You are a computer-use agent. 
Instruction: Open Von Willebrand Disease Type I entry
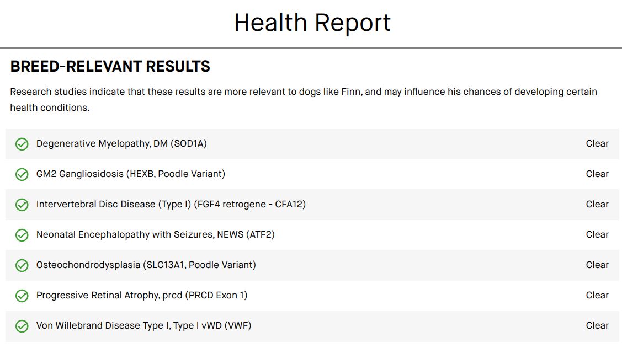click(x=312, y=325)
